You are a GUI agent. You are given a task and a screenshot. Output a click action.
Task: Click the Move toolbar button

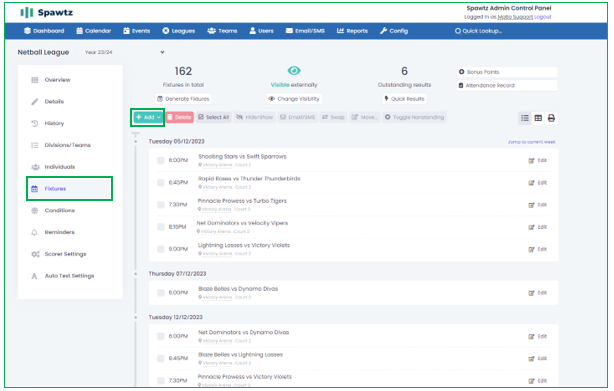click(x=365, y=117)
